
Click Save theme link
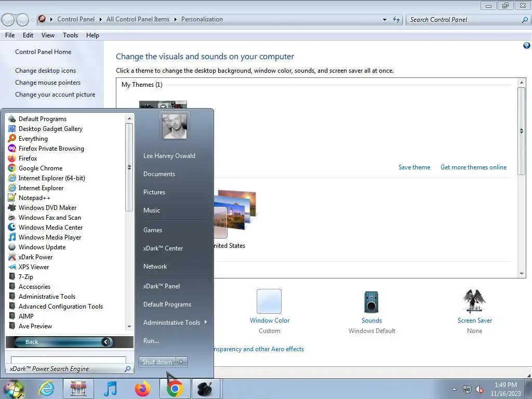click(x=414, y=167)
